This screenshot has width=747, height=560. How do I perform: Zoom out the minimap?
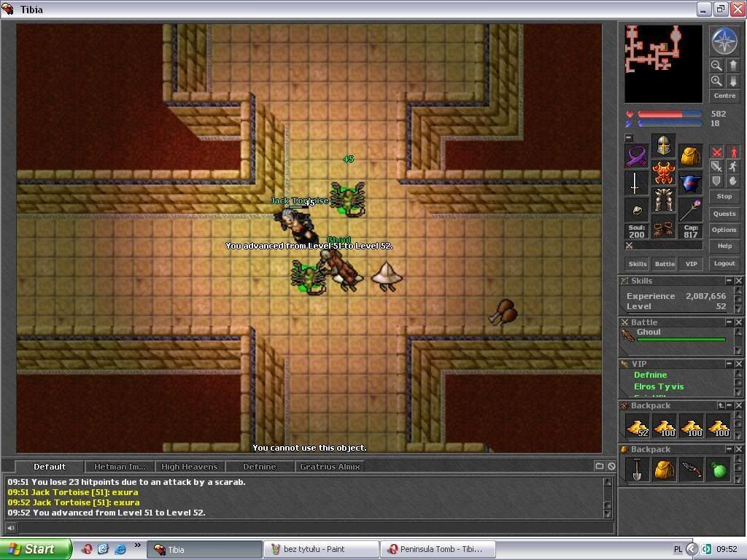(x=716, y=65)
